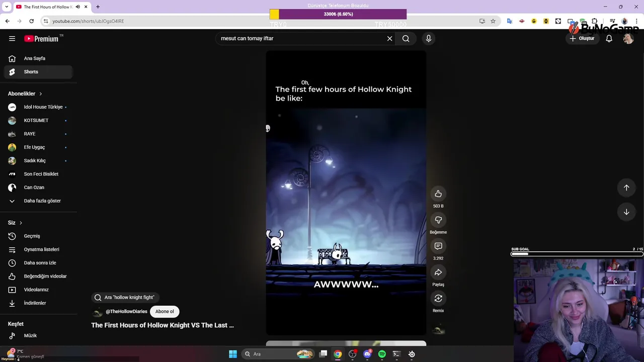
Task: Click the Oluştur create button
Action: (582, 39)
